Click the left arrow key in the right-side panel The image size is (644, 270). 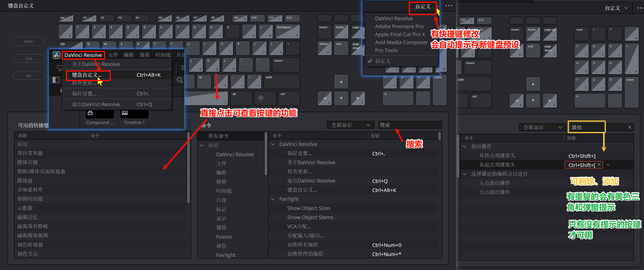[x=516, y=101]
